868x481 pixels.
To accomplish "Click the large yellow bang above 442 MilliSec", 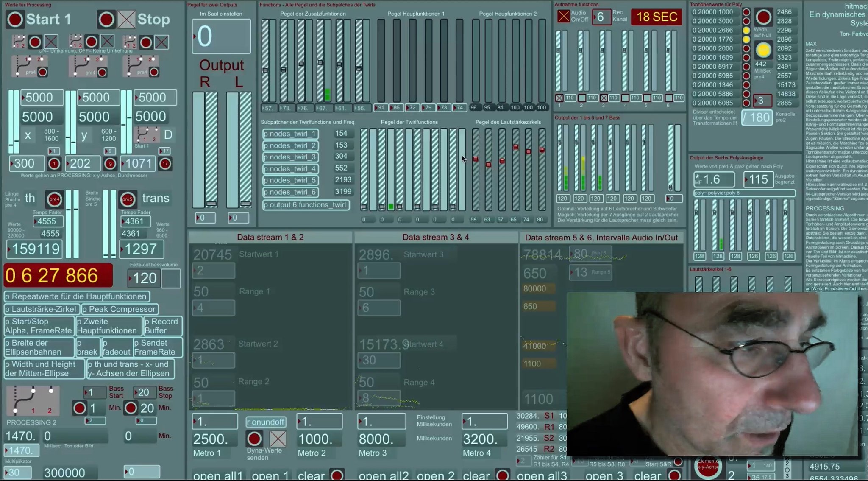I will pos(763,50).
